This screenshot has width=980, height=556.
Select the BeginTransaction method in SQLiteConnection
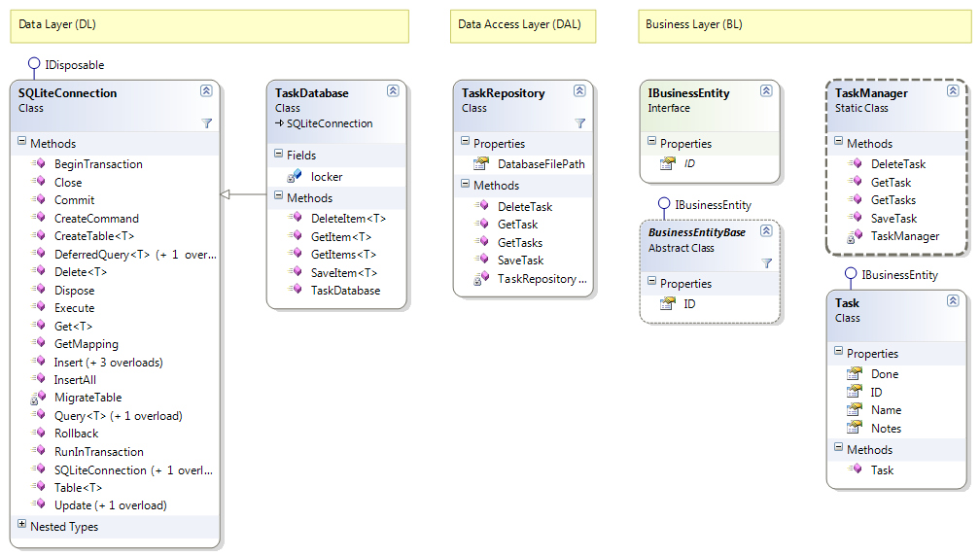click(x=98, y=164)
